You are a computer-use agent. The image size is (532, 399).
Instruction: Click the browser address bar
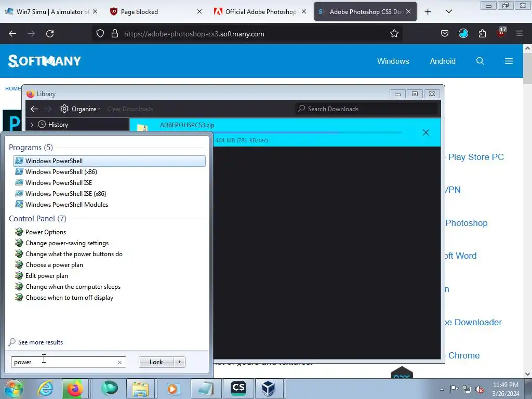pyautogui.click(x=247, y=34)
